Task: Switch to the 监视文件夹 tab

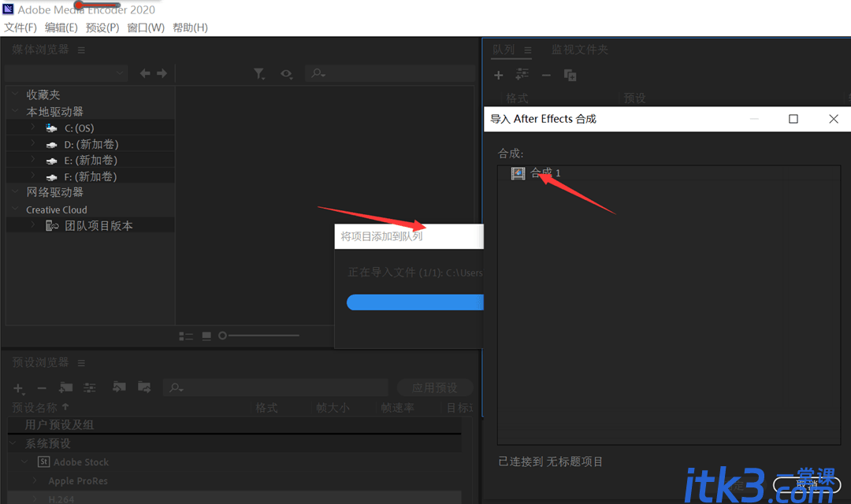Action: pyautogui.click(x=580, y=50)
